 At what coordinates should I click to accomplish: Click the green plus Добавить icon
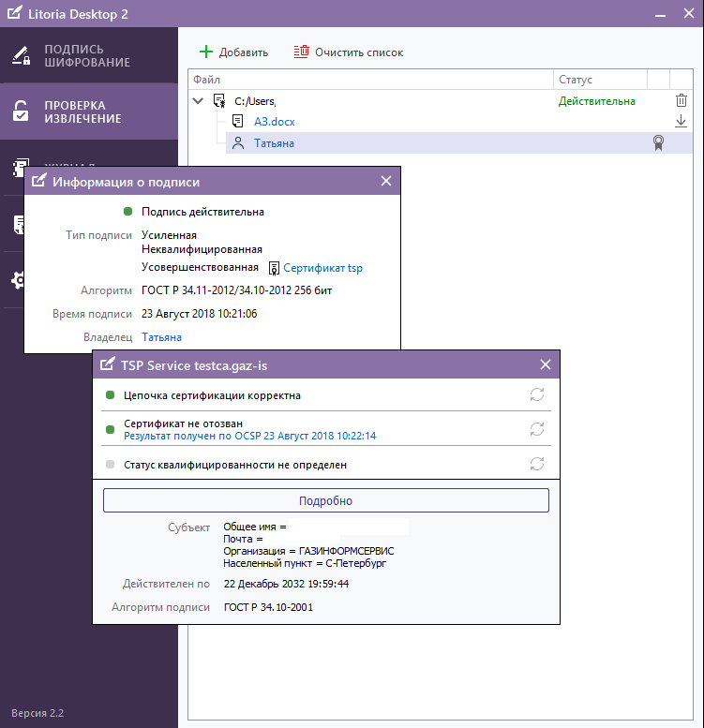click(x=205, y=52)
